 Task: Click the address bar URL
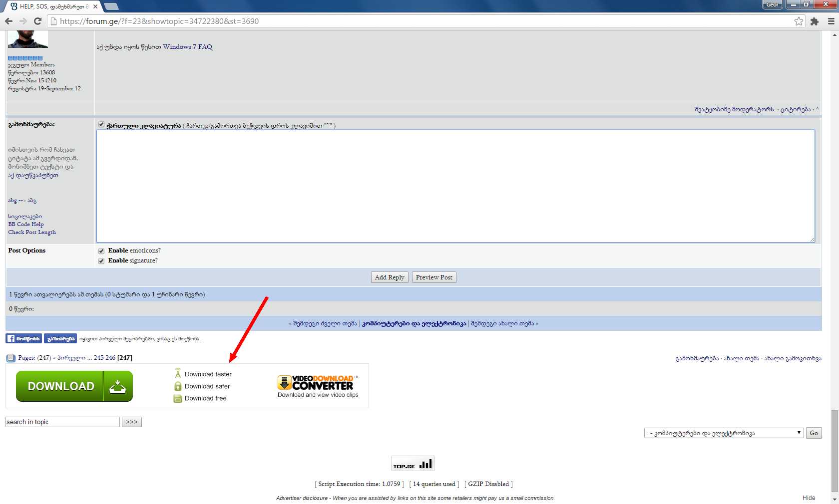(159, 21)
